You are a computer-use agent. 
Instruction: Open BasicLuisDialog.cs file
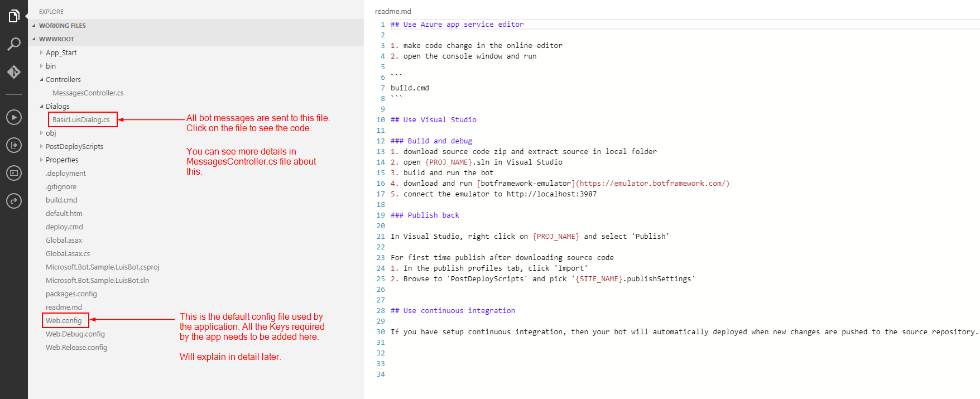(81, 119)
